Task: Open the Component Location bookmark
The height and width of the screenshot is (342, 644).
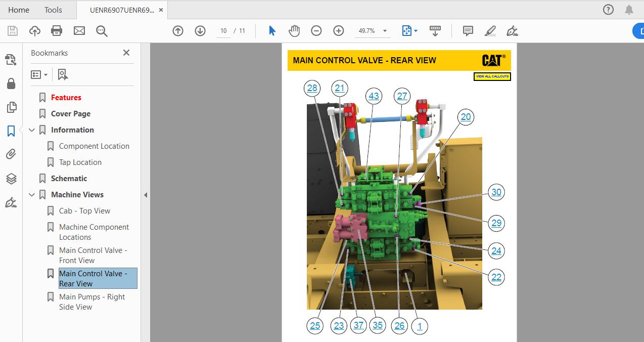Action: 94,146
